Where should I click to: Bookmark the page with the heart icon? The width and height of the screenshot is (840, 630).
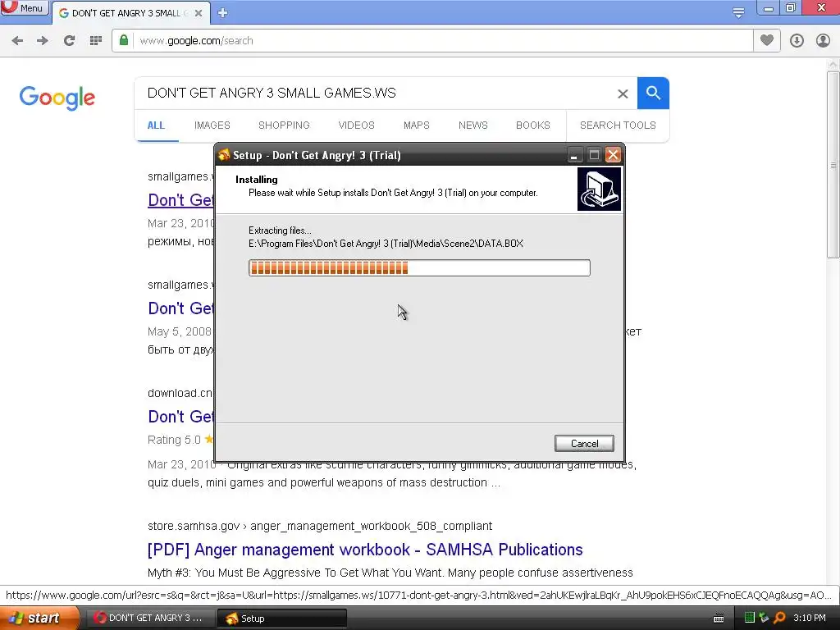767,40
